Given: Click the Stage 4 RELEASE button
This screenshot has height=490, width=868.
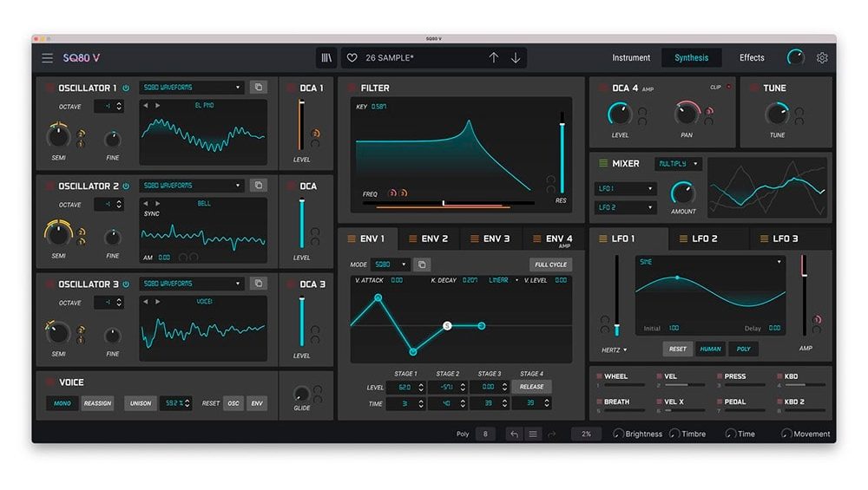Looking at the screenshot, I should 531,387.
